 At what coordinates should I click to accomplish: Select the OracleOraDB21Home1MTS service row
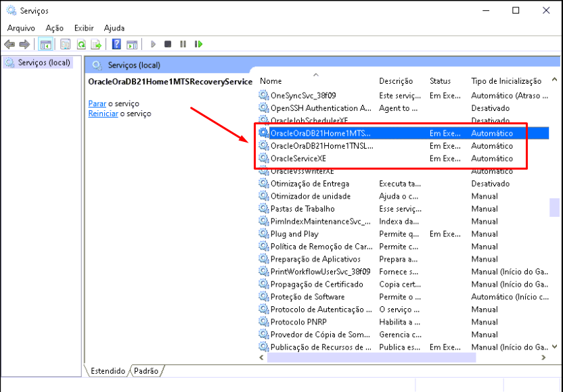[x=403, y=133]
